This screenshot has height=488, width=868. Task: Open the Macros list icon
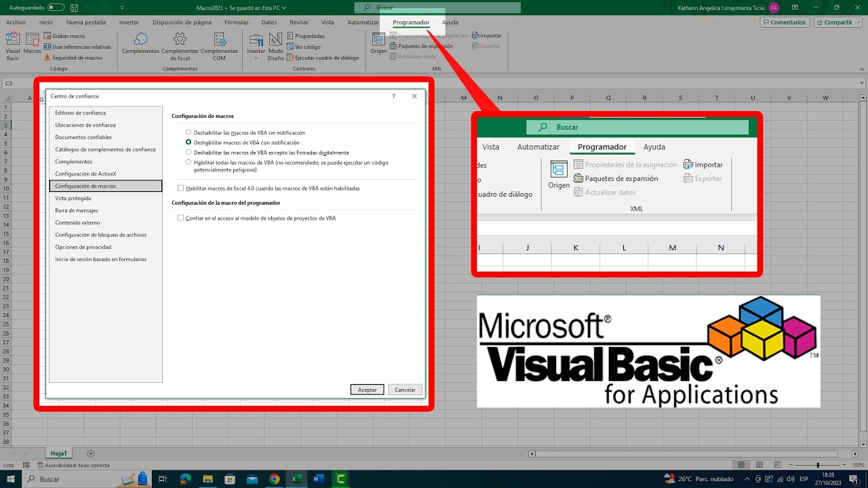tap(33, 44)
